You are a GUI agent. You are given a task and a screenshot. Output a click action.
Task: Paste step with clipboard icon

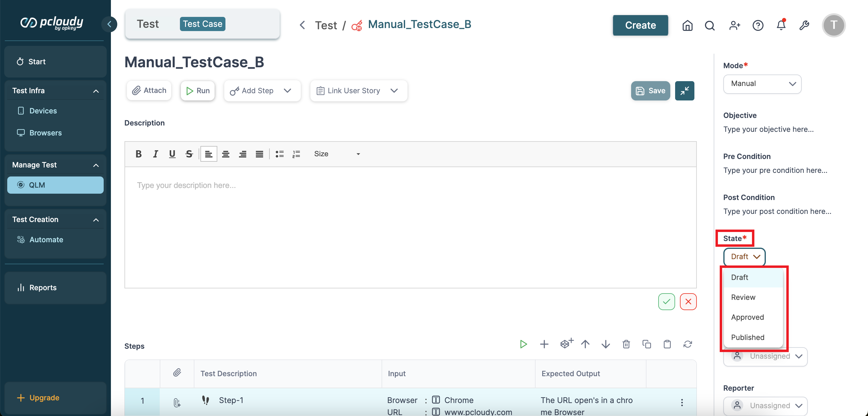point(667,344)
